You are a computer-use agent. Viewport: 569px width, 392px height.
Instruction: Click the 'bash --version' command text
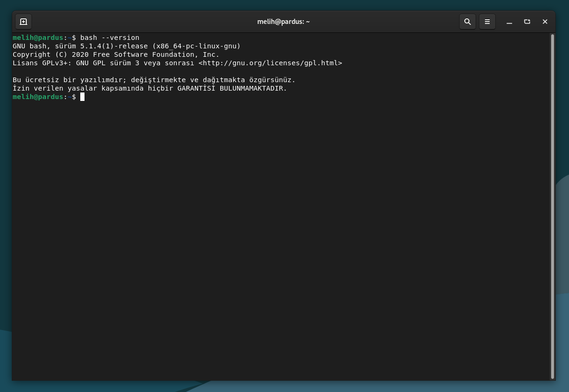110,38
